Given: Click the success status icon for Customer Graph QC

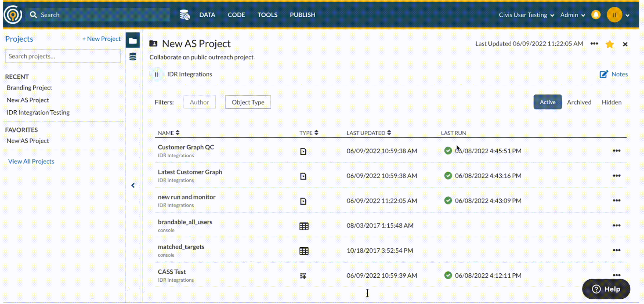Looking at the screenshot, I should pos(448,151).
